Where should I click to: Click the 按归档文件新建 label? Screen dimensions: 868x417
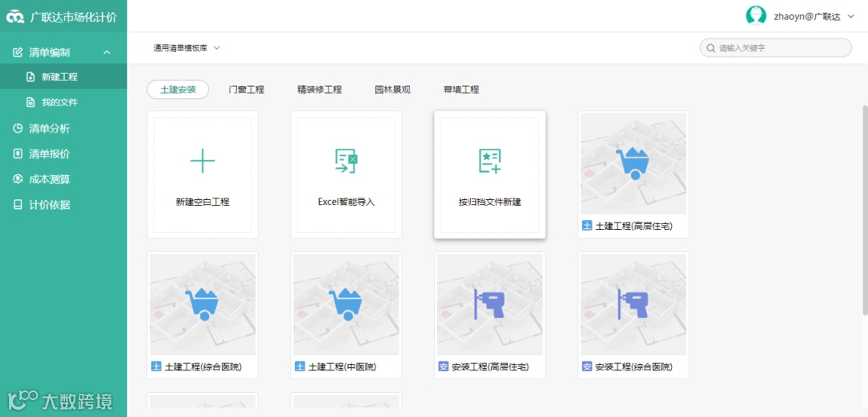[x=490, y=202]
